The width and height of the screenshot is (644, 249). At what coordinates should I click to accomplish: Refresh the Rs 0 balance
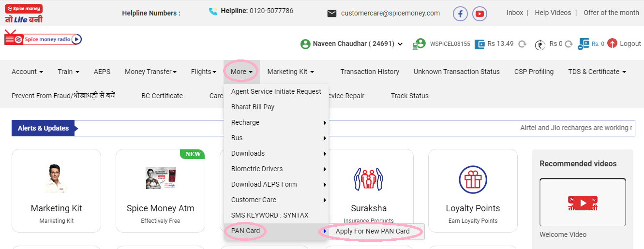569,44
